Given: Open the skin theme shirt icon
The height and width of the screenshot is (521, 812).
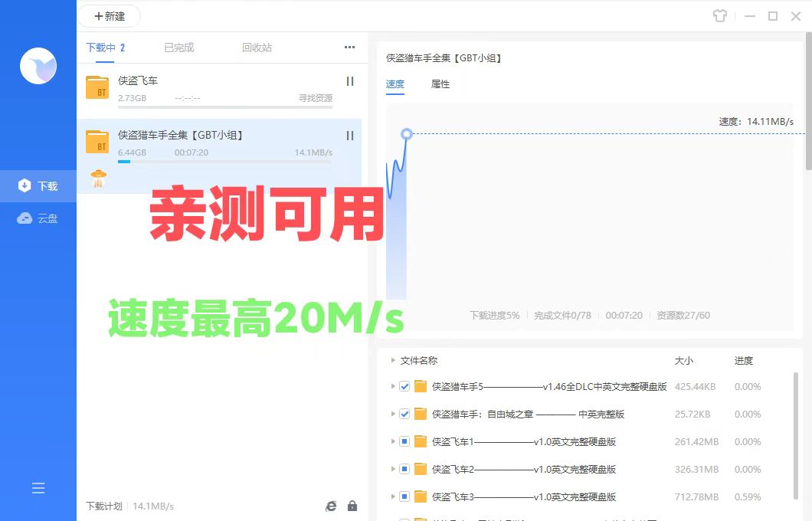Looking at the screenshot, I should (720, 16).
